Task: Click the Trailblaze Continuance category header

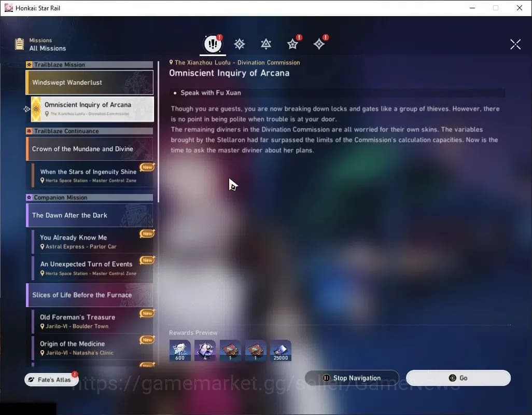Action: click(90, 131)
